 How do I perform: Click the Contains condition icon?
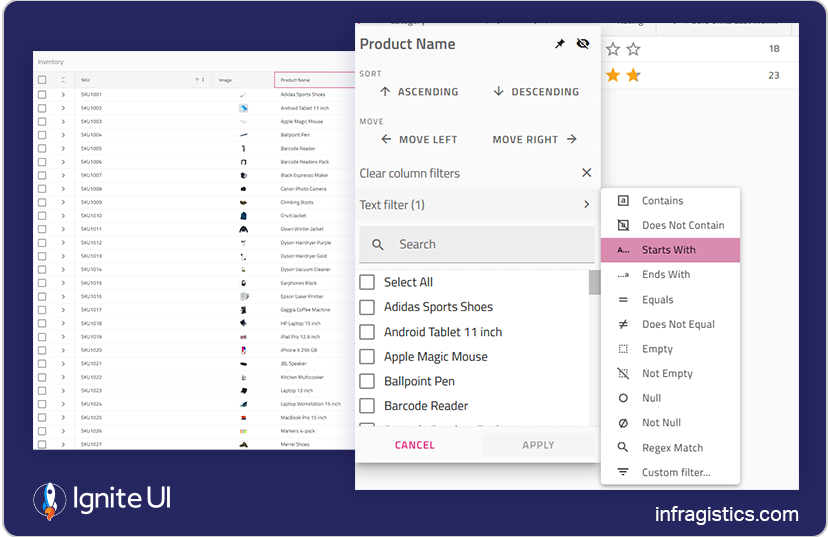point(623,201)
